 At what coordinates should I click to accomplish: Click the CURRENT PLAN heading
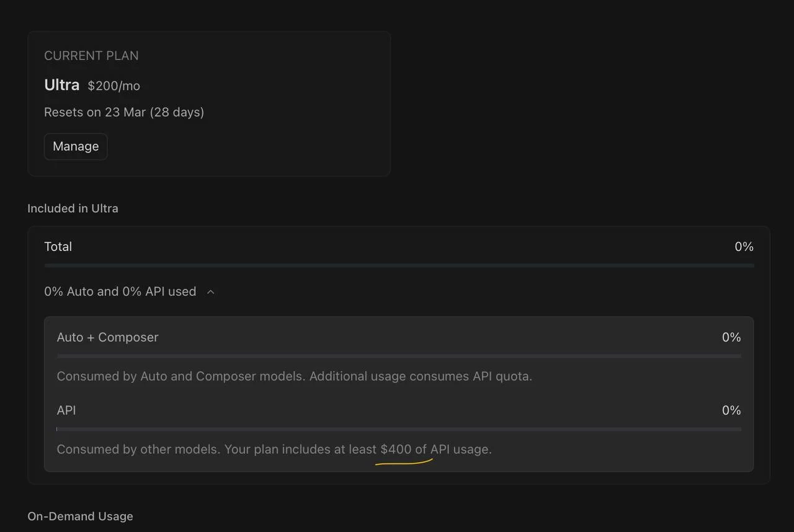click(x=91, y=56)
